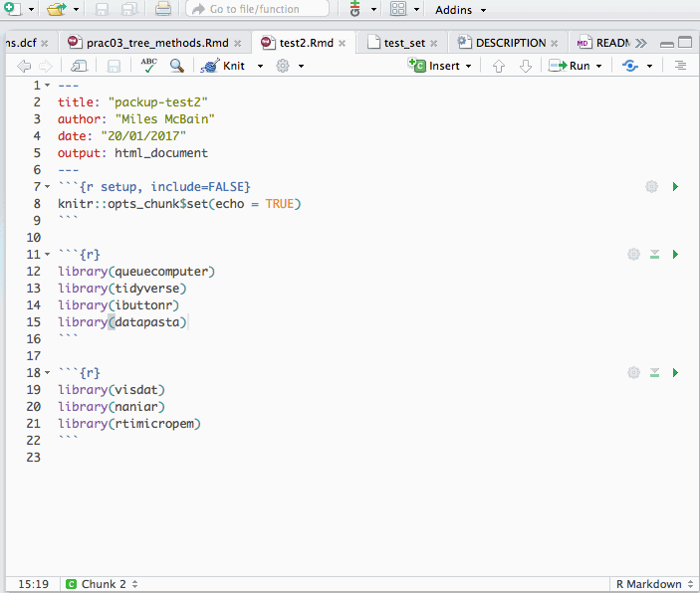Viewport: 700px width, 593px height.
Task: Click the 15:19 cursor position indicator
Action: [33, 584]
